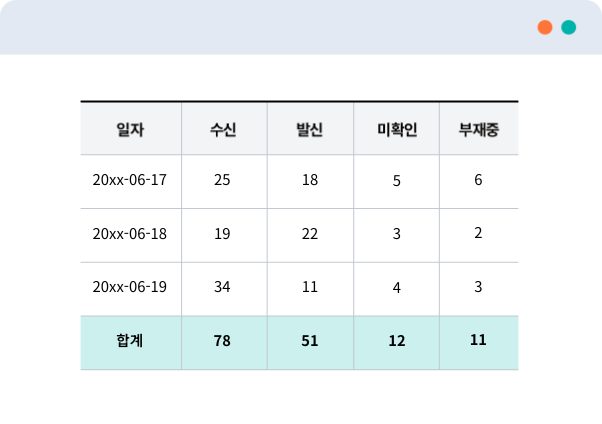Screen dimensions: 602x424
Task: Click the 발신 total value 51
Action: [310, 341]
